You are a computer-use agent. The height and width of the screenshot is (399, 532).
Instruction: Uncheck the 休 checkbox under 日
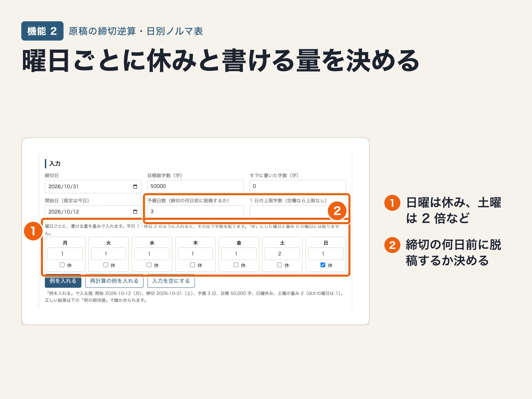323,265
